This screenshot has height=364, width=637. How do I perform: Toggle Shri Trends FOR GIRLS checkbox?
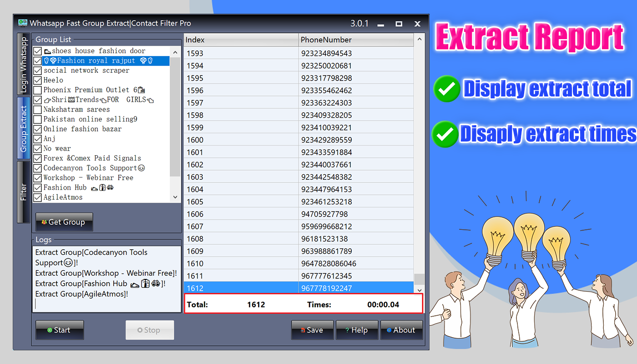38,100
